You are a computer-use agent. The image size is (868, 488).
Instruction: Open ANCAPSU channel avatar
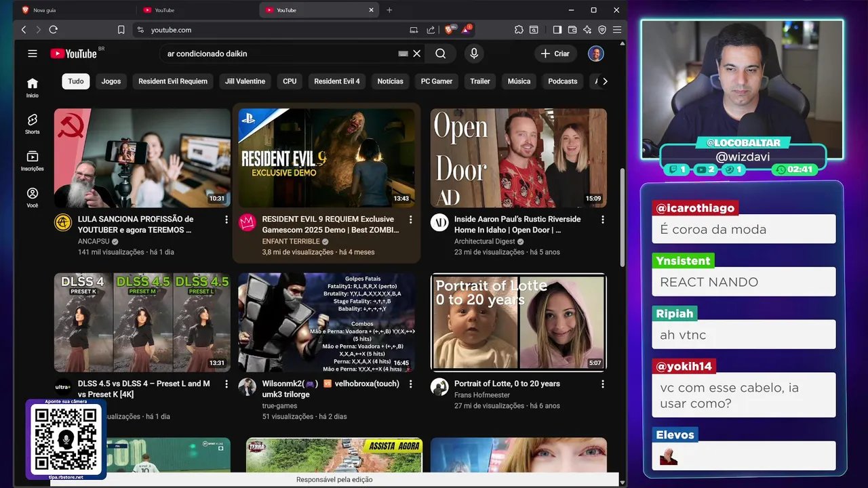coord(63,222)
